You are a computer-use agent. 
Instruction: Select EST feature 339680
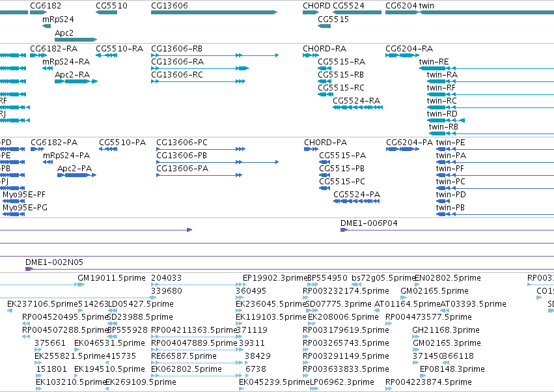[167, 291]
